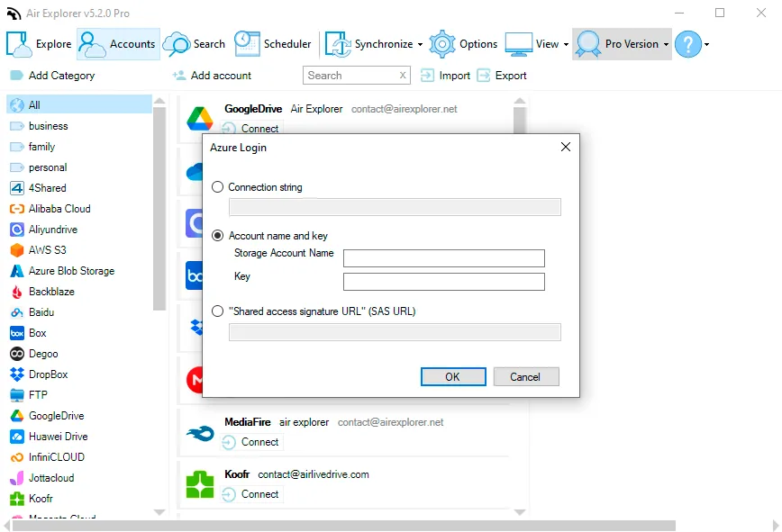Choose Shared access signature URL option
782x532 pixels.
[217, 311]
